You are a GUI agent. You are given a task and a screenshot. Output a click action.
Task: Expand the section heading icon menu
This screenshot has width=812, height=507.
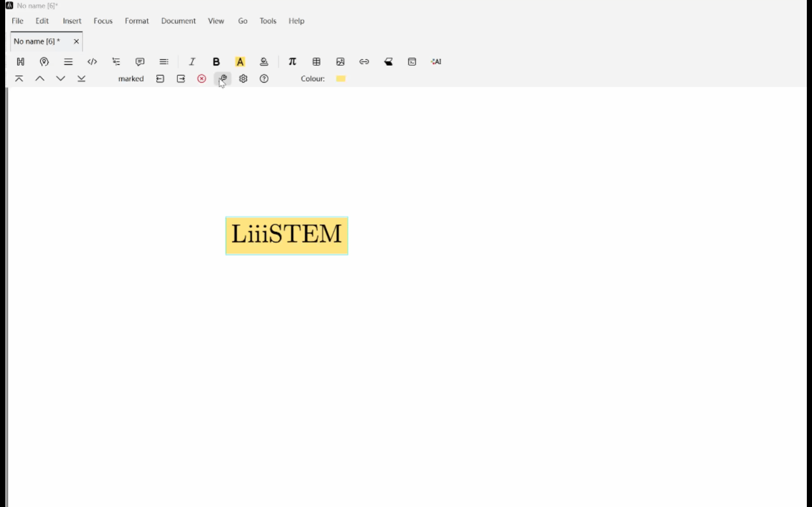click(x=21, y=61)
